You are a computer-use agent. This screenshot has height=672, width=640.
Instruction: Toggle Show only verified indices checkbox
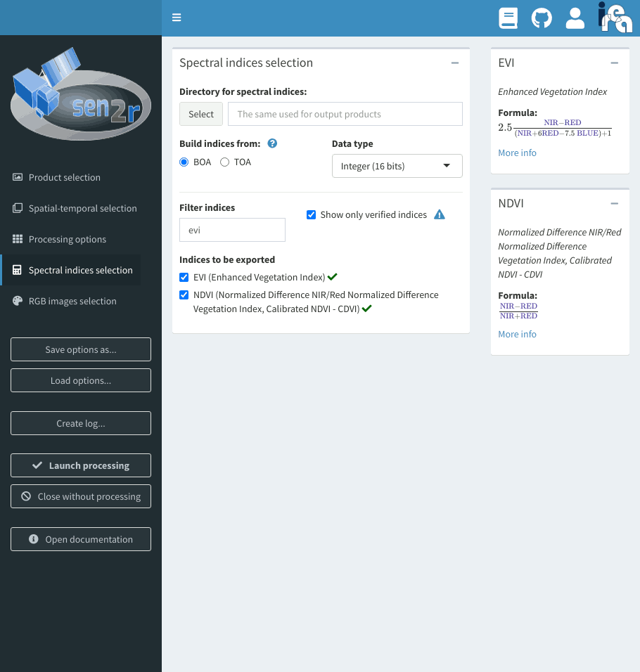[x=312, y=214]
